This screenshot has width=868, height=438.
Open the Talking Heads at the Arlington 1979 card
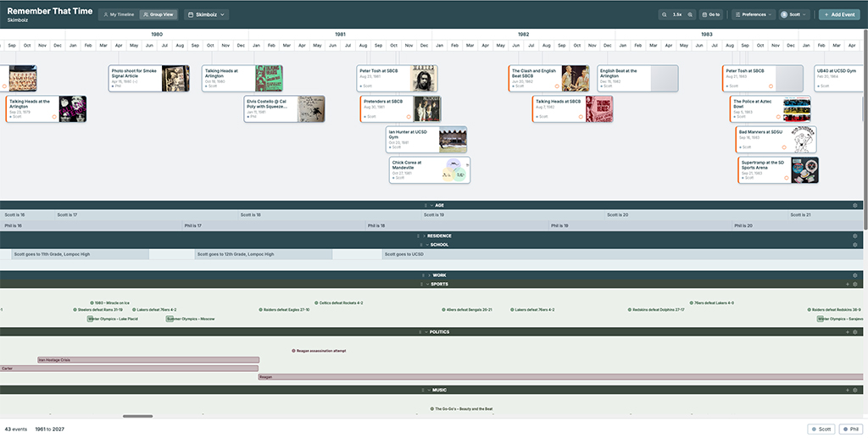46,109
